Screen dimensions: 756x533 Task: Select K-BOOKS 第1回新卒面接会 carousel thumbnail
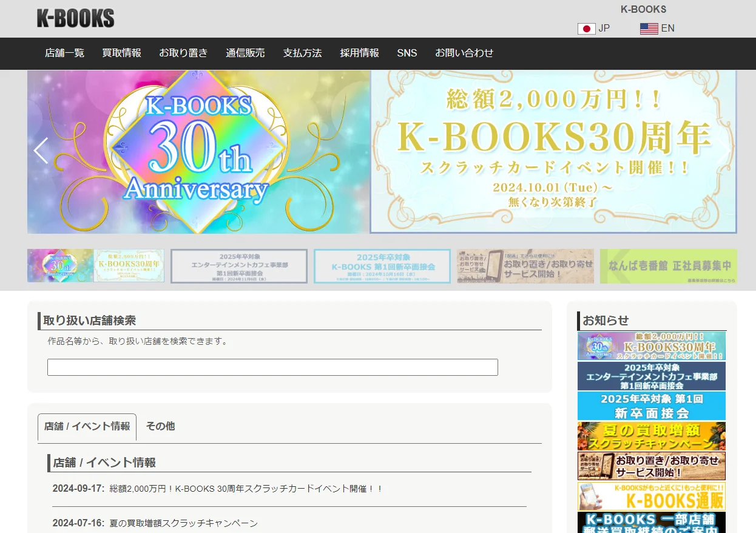tap(382, 266)
